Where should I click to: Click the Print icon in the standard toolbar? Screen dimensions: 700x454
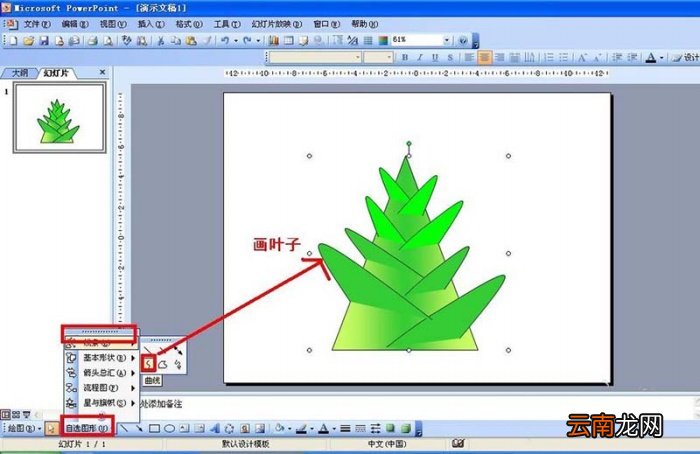click(92, 41)
